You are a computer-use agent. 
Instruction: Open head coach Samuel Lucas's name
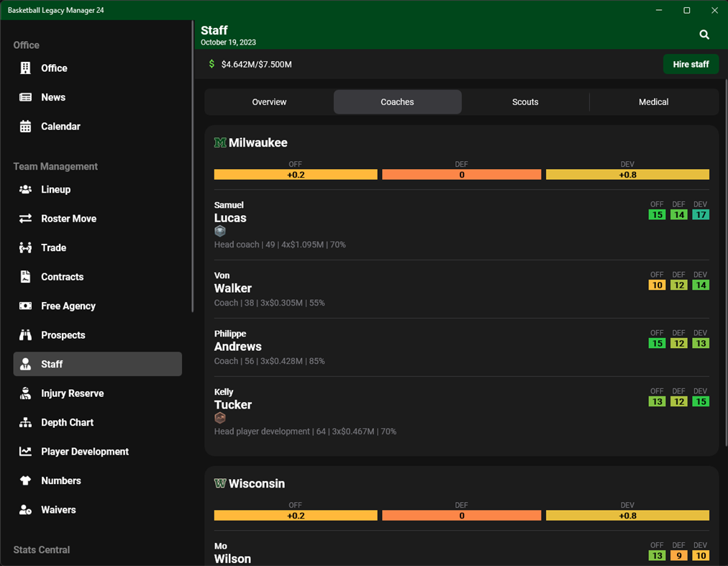230,211
